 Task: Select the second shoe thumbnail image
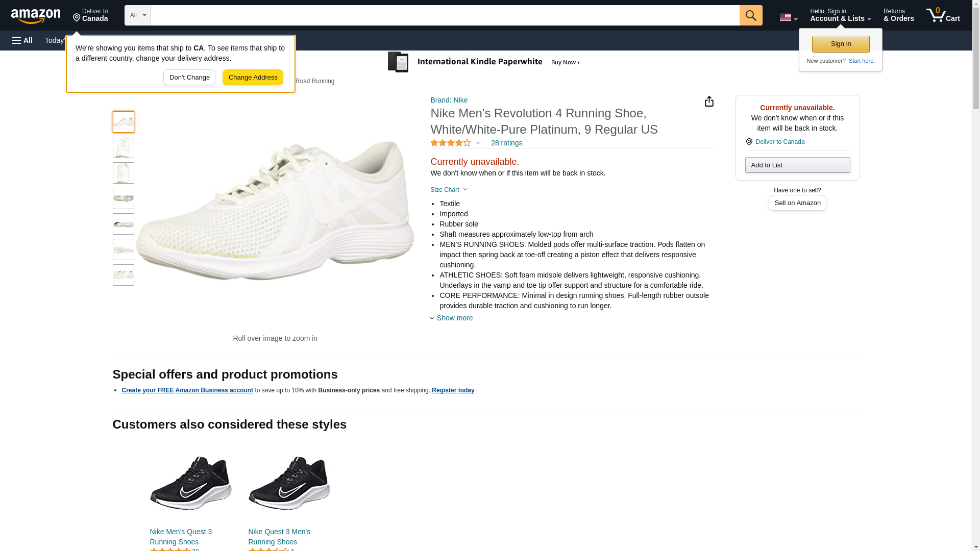[124, 147]
